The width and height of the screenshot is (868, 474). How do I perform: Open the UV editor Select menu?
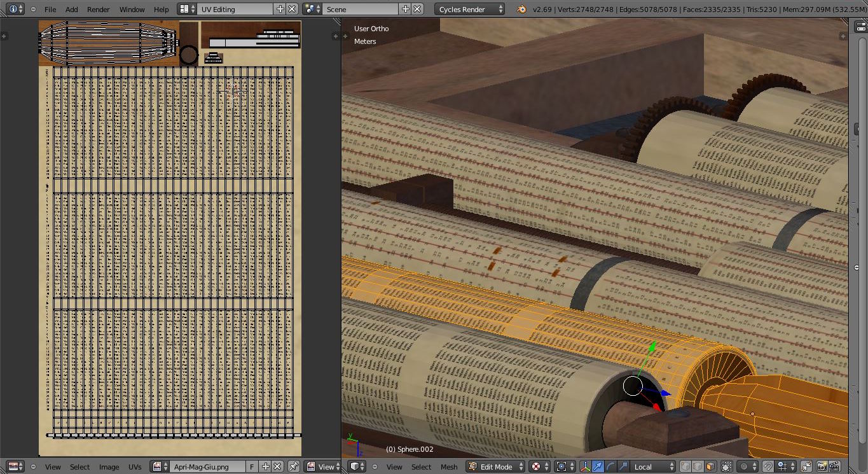(79, 466)
